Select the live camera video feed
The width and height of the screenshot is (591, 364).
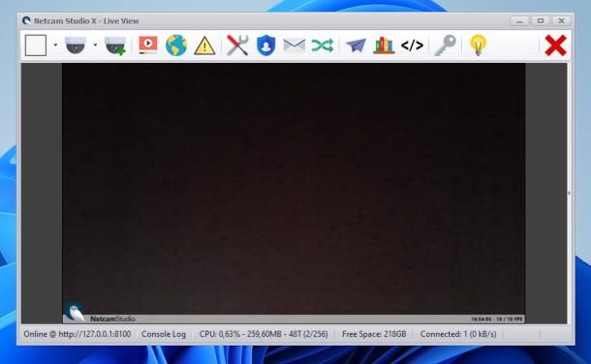tap(294, 193)
